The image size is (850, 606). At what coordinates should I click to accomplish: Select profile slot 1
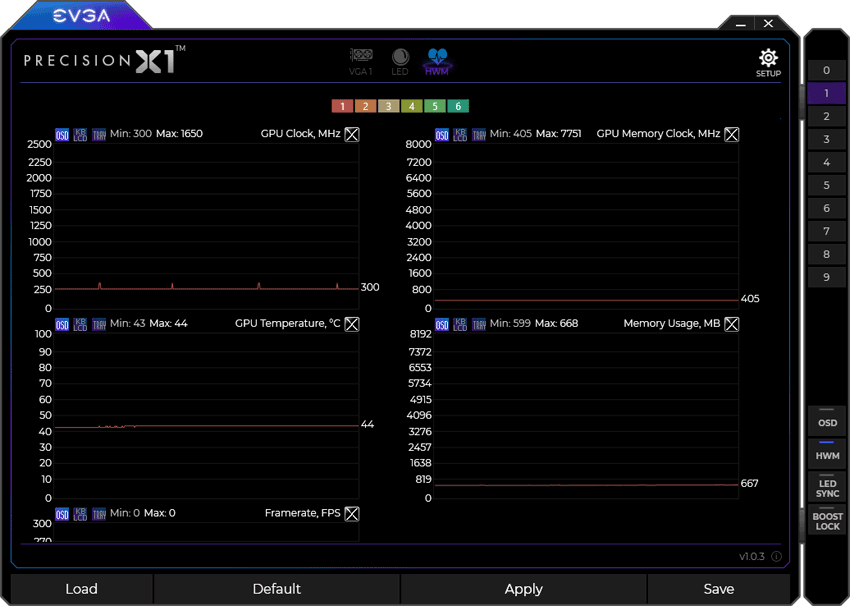click(x=826, y=93)
